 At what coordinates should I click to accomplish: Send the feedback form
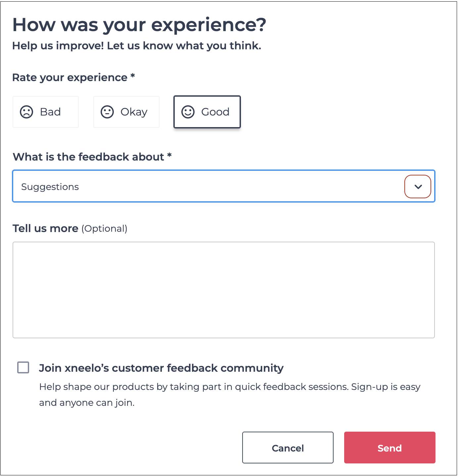(389, 448)
